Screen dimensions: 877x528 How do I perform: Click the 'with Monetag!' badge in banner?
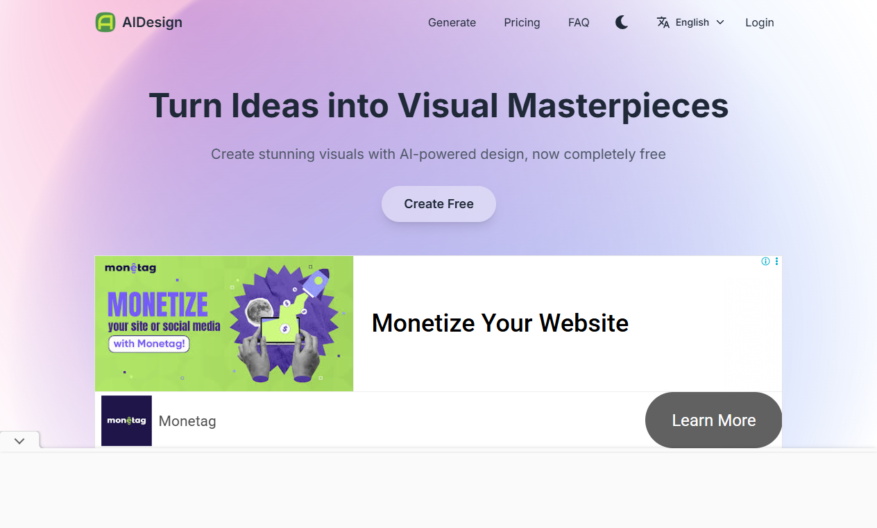coord(149,343)
